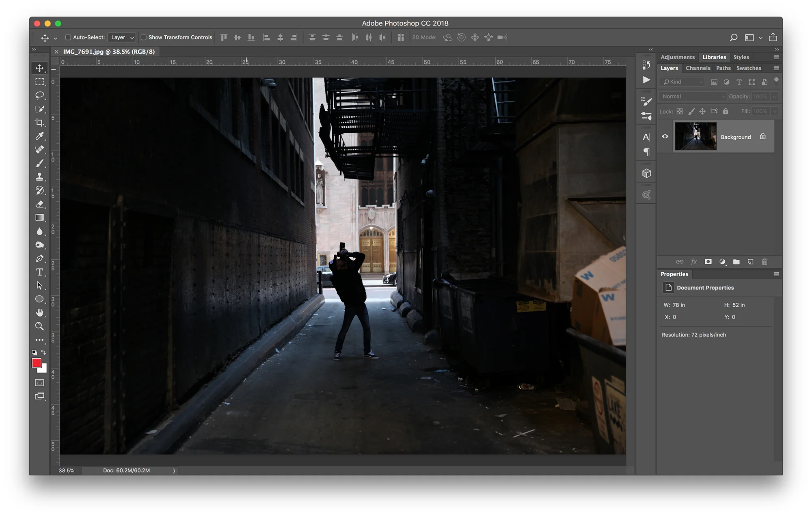Change the screen mode
Viewport: 812px width, 517px height.
tap(39, 396)
